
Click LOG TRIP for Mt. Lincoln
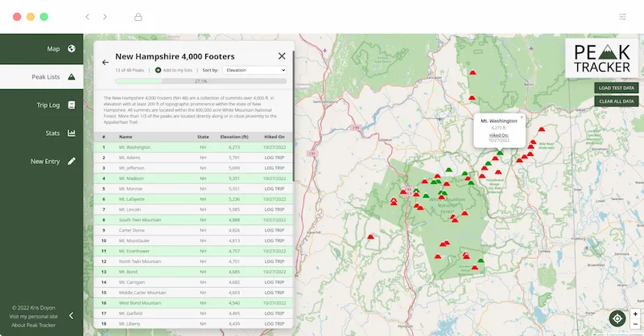[275, 210]
